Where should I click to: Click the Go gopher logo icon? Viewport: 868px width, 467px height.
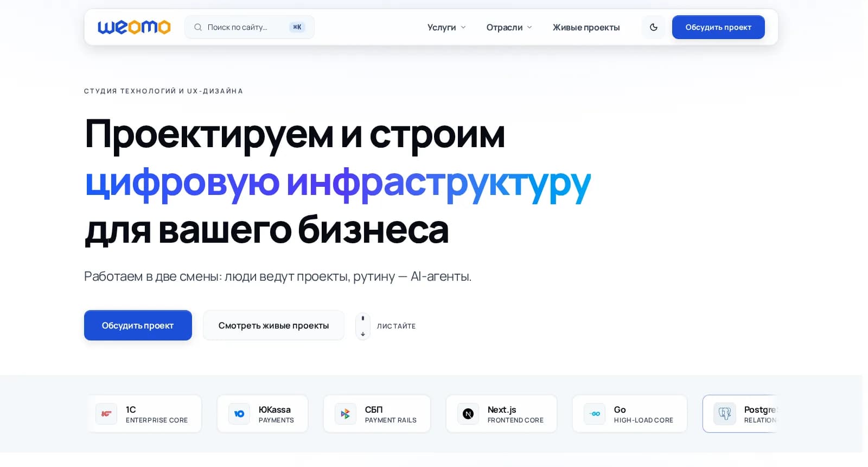[595, 414]
